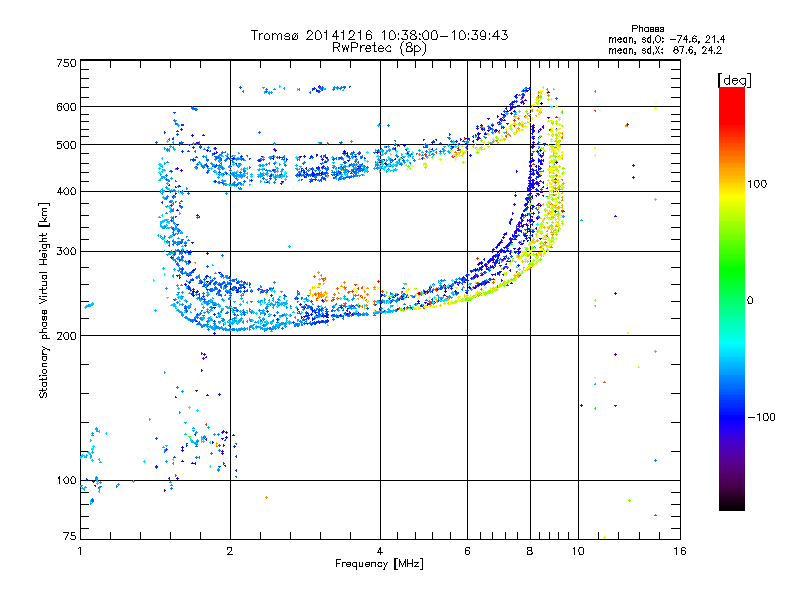
Task: Click the 'Stationary phase Virtual Height [km]' label
Action: tap(44, 300)
